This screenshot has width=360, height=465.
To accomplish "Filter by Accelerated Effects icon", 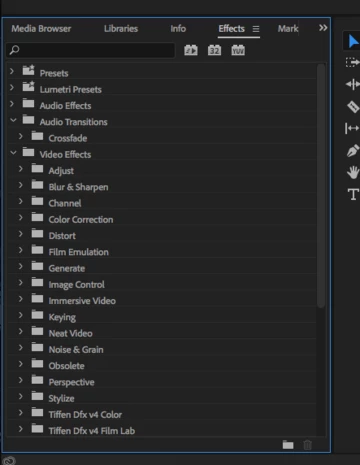I will pyautogui.click(x=191, y=50).
